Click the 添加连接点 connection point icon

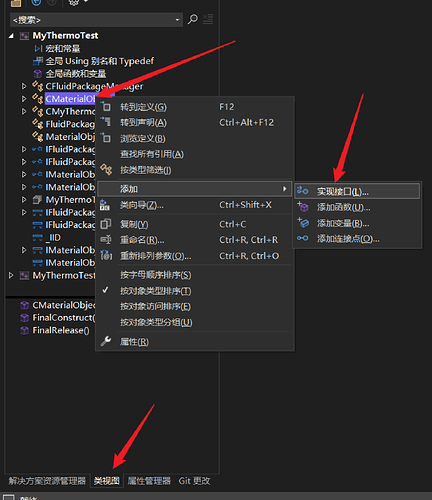[x=303, y=238]
